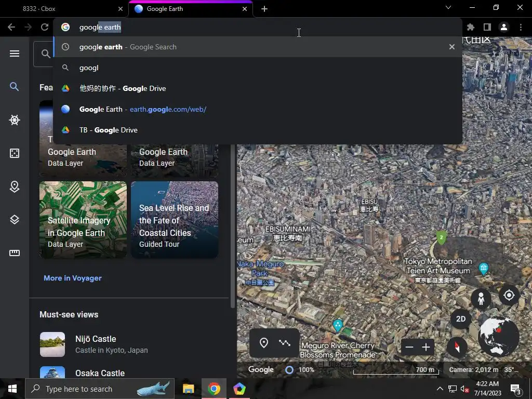The image size is (532, 399).
Task: Reload the page with refresh icon
Action: click(45, 27)
